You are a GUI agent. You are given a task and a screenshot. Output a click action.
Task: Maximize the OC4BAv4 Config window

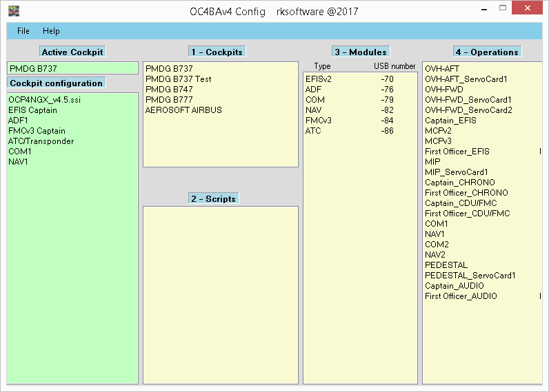click(x=503, y=8)
